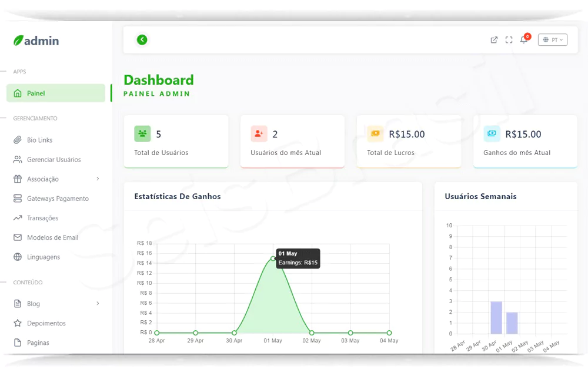Open the external link icon in header
588x376 pixels.
[495, 40]
